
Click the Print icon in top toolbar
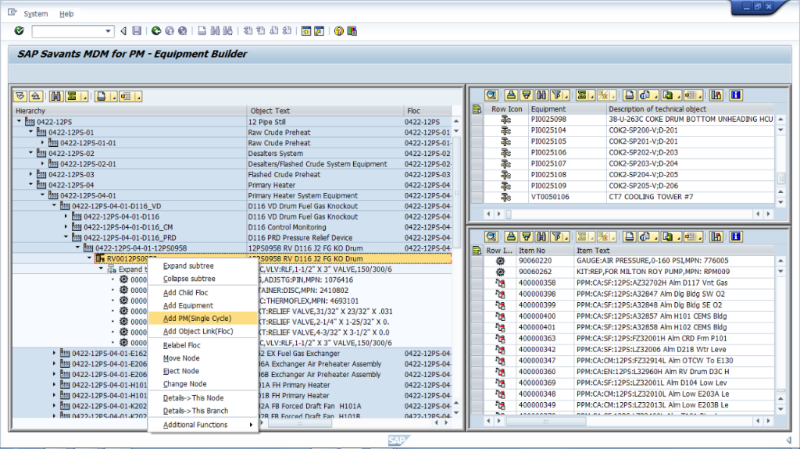(202, 31)
